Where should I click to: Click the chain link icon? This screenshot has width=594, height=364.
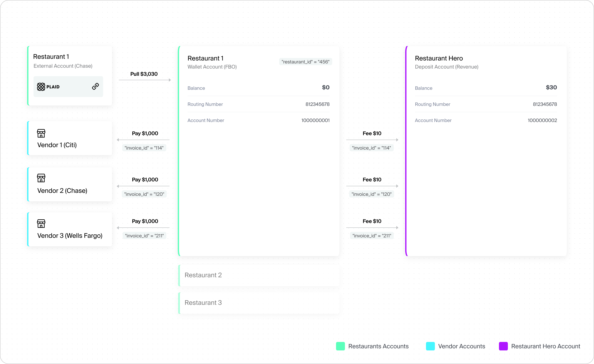coord(95,86)
